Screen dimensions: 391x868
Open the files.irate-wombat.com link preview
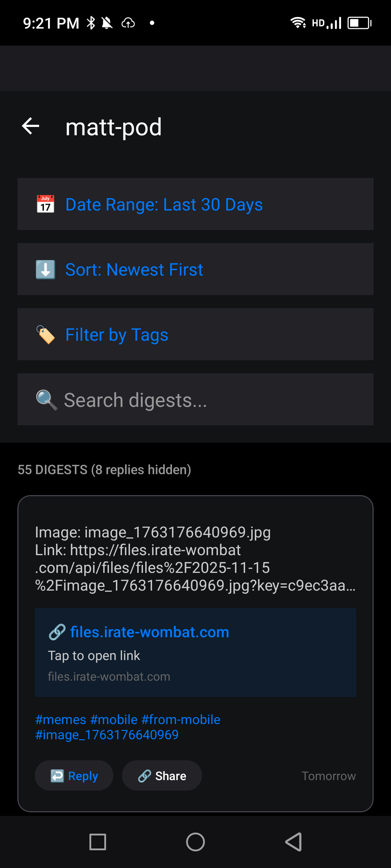click(195, 652)
